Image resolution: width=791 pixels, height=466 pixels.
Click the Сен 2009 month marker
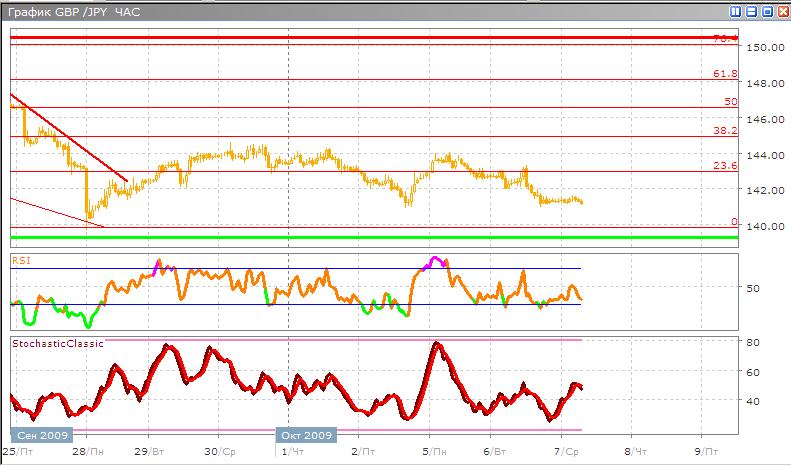pos(40,435)
